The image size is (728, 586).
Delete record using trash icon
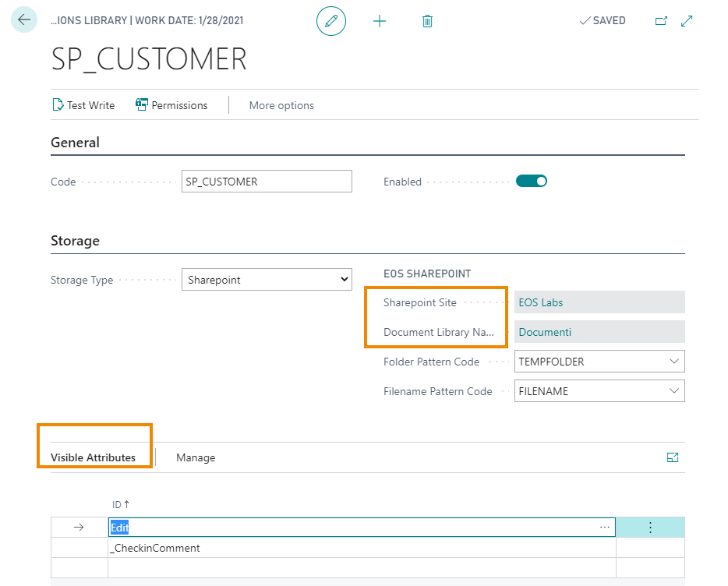coord(427,21)
